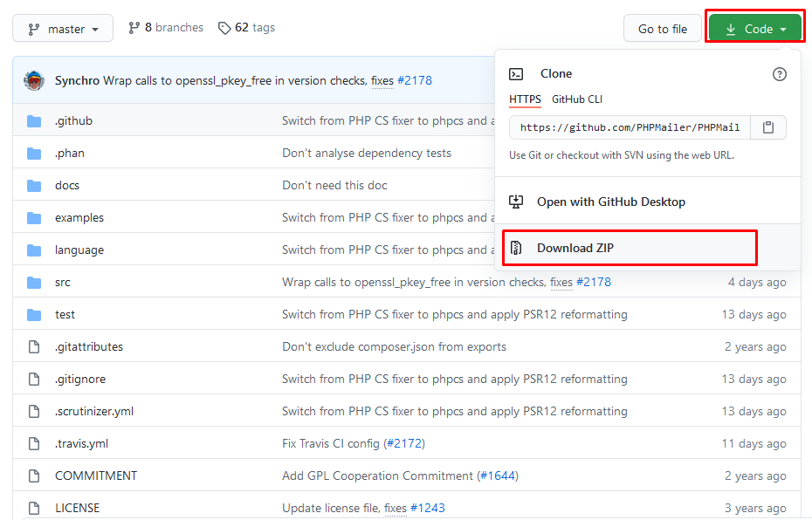The image size is (812, 520).
Task: Open the .travis.yml file name
Action: point(82,443)
